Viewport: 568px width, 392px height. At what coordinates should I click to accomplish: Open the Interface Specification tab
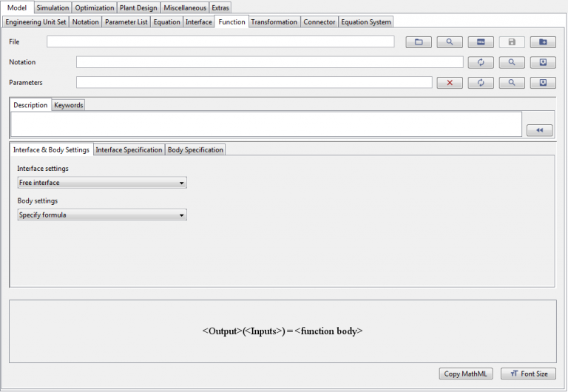point(129,149)
